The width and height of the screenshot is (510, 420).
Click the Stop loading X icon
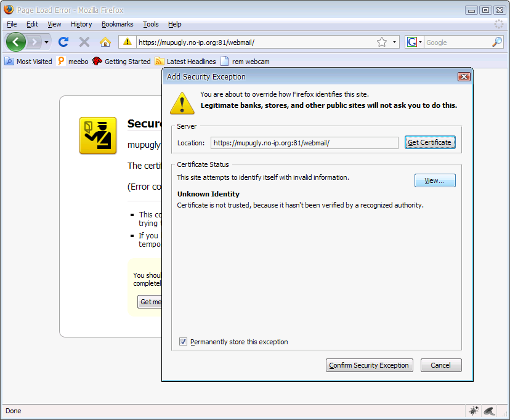[84, 42]
